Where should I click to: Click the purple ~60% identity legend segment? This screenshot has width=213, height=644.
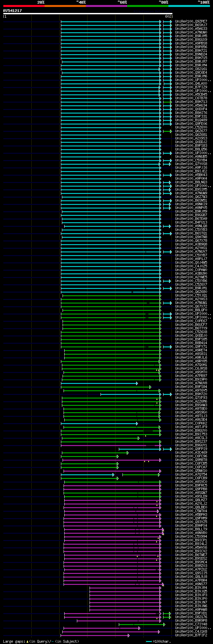pos(106,6)
